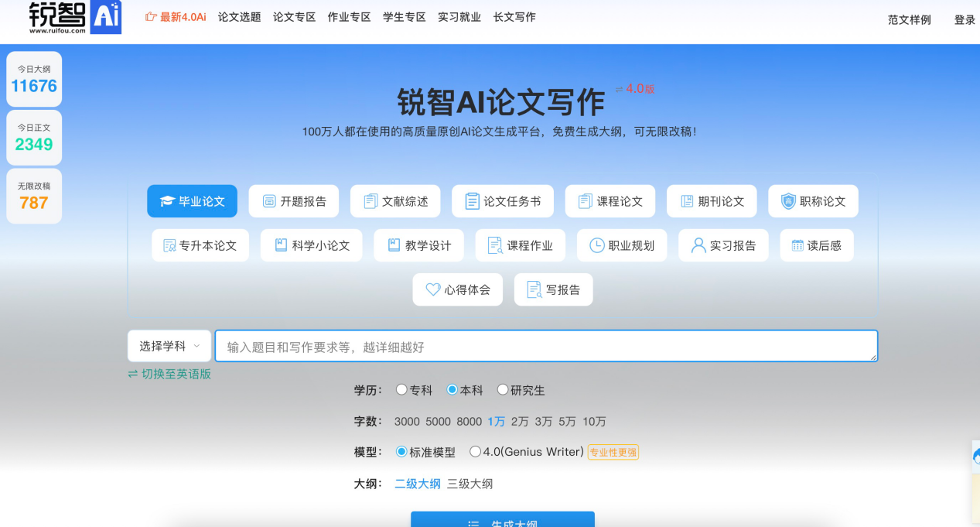The height and width of the screenshot is (527, 980).
Task: Click the 专业性更强 badge
Action: pos(613,452)
